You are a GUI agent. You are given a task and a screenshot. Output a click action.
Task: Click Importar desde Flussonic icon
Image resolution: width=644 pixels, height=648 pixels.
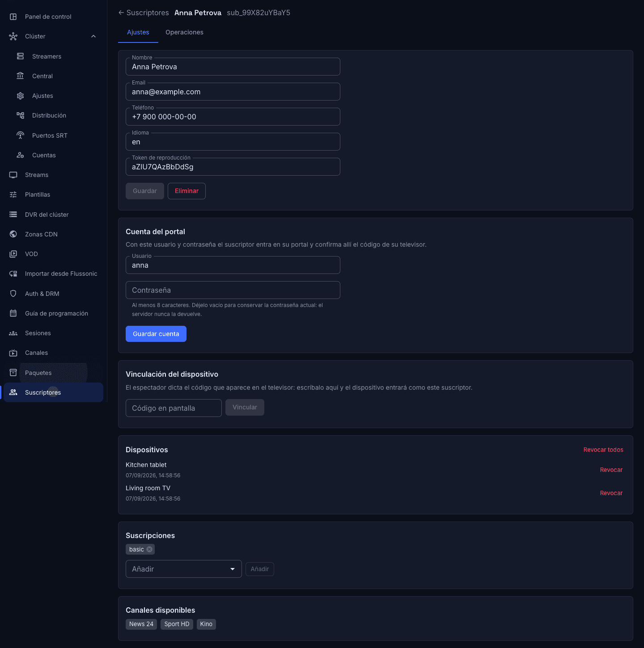[13, 274]
